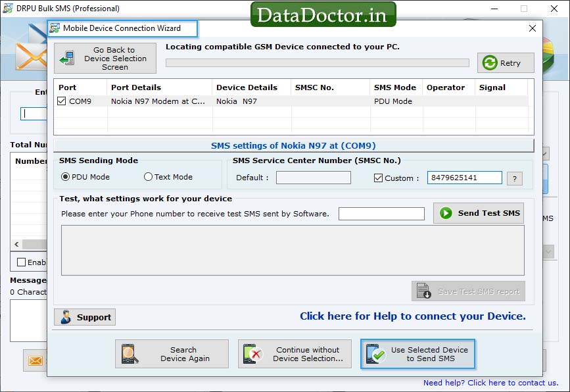Click the Default SMSC number field
The image size is (570, 392).
click(x=314, y=178)
